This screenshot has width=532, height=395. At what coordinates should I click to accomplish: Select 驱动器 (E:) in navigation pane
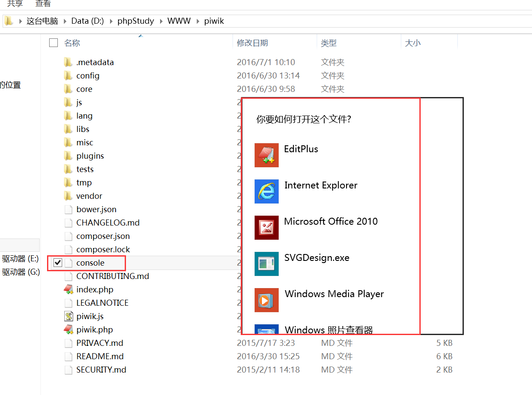click(x=20, y=259)
